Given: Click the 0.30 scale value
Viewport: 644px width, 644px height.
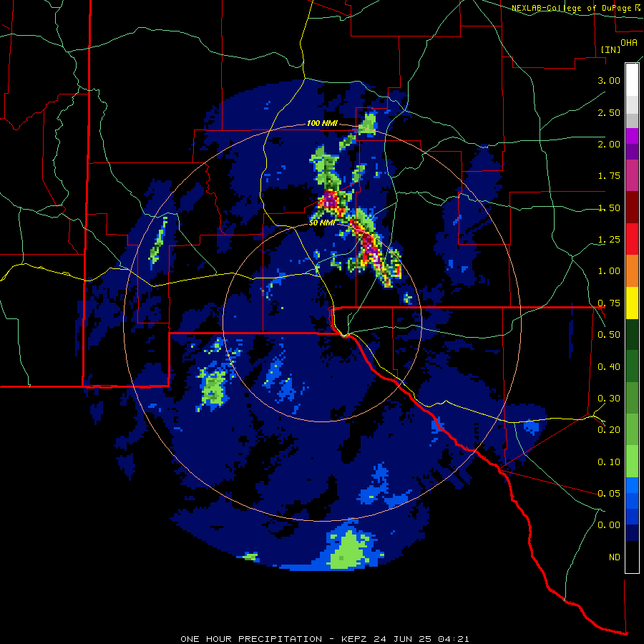Looking at the screenshot, I should (609, 399).
